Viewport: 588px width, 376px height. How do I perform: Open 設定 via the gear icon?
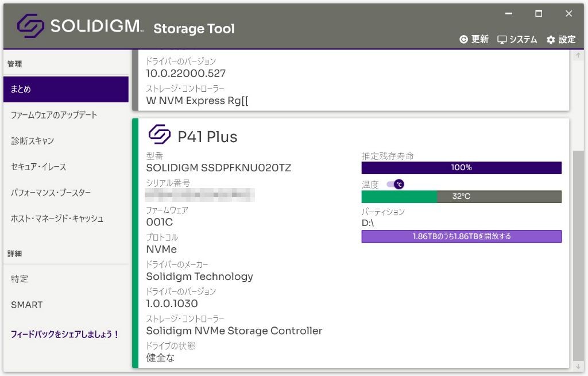pyautogui.click(x=551, y=40)
